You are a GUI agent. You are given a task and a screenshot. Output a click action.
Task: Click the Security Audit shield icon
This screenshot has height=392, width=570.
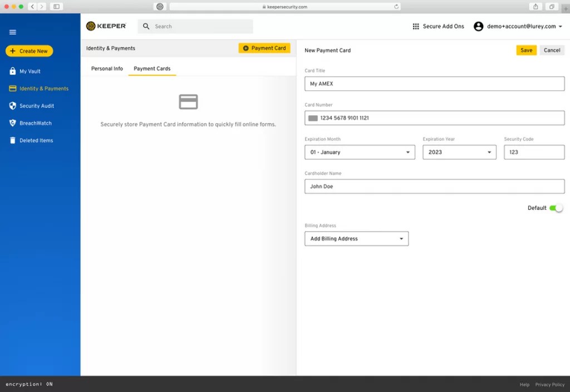click(13, 105)
